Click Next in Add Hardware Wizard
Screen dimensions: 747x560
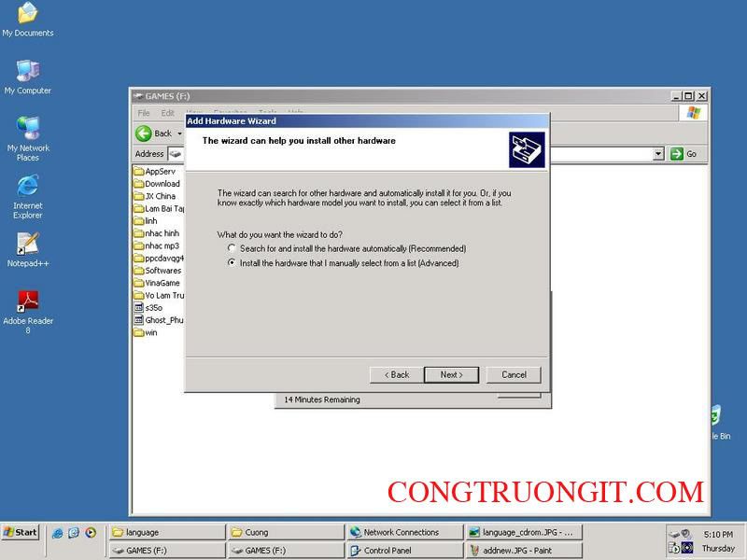pos(451,375)
